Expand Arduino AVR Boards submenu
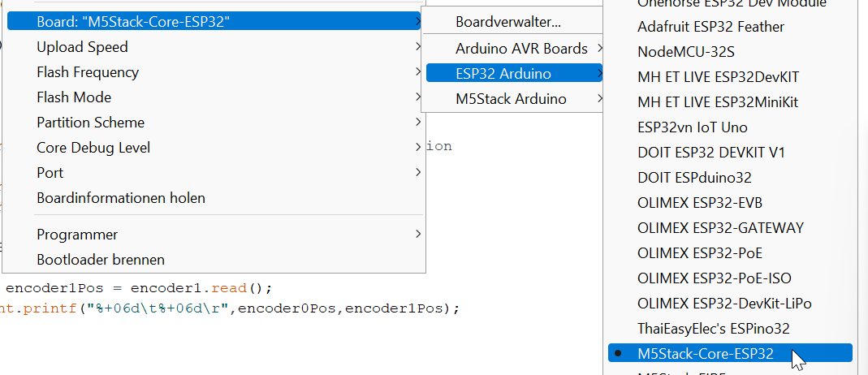The image size is (868, 375). pyautogui.click(x=514, y=49)
